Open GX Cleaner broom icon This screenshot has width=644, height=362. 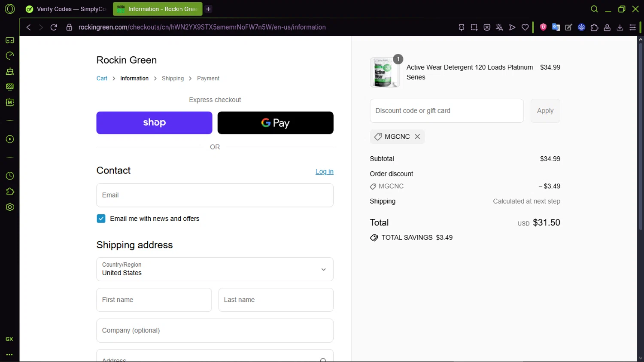pyautogui.click(x=9, y=71)
